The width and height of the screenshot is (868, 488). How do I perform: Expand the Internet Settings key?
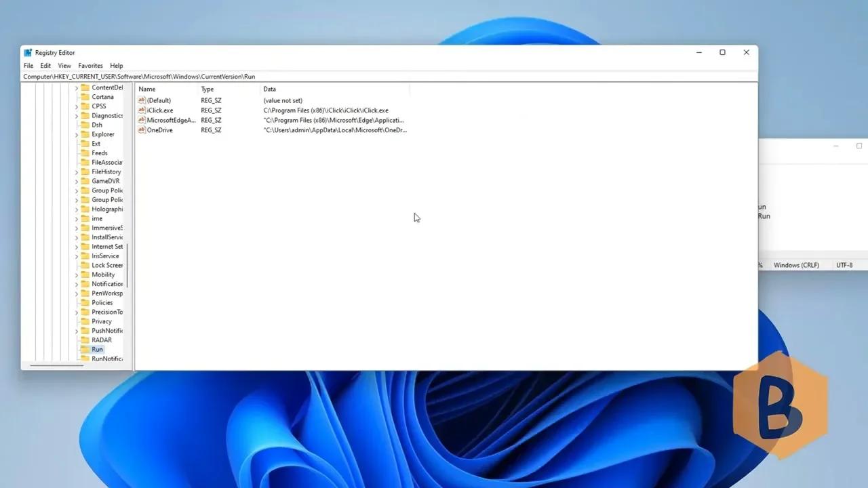tap(76, 246)
